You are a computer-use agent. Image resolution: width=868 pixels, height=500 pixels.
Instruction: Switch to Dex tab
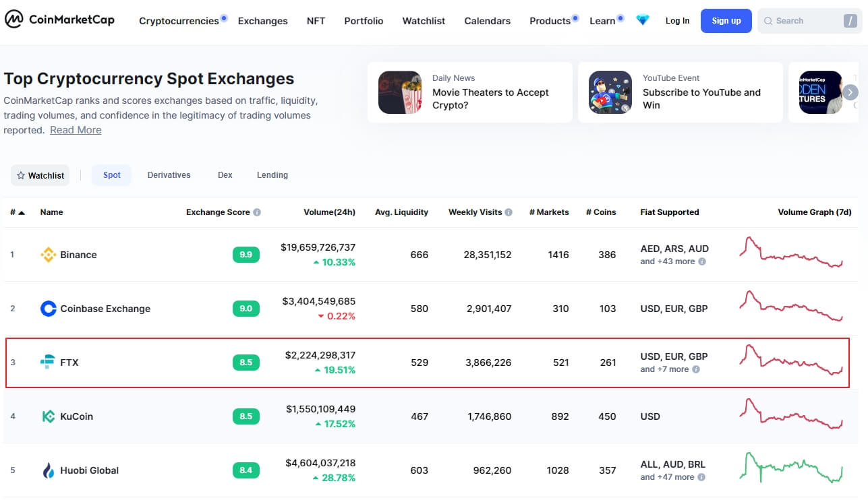pos(225,175)
